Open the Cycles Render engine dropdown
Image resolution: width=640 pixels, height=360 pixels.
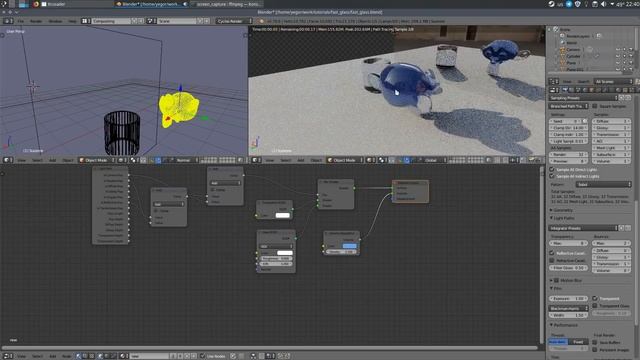click(234, 21)
